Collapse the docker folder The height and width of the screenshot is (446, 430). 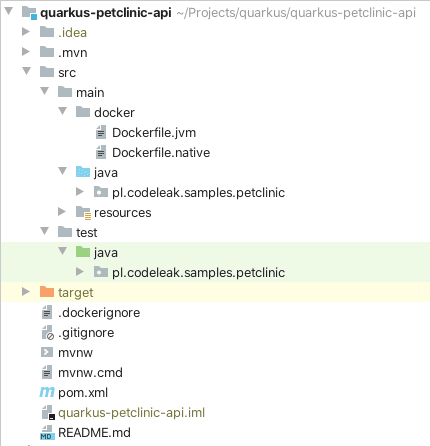click(62, 111)
